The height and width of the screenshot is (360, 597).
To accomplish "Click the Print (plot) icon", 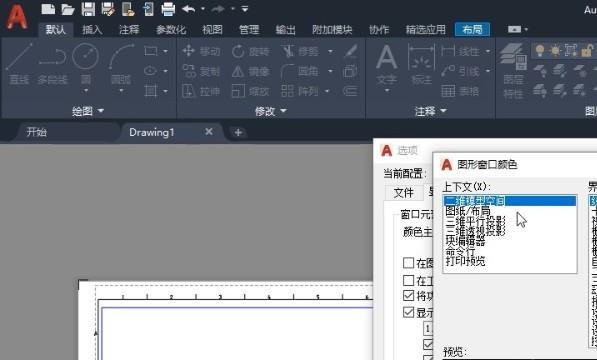I will 168,9.
